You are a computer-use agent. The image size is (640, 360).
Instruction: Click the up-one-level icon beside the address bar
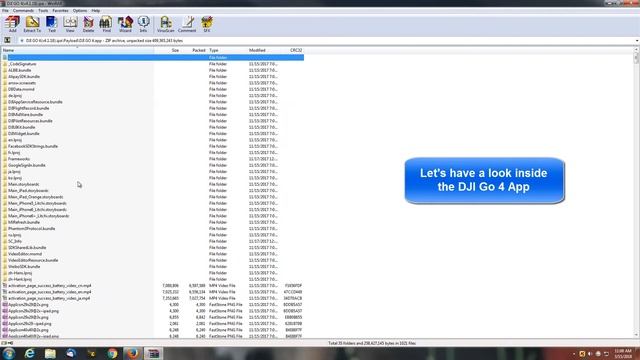[x=7, y=40]
